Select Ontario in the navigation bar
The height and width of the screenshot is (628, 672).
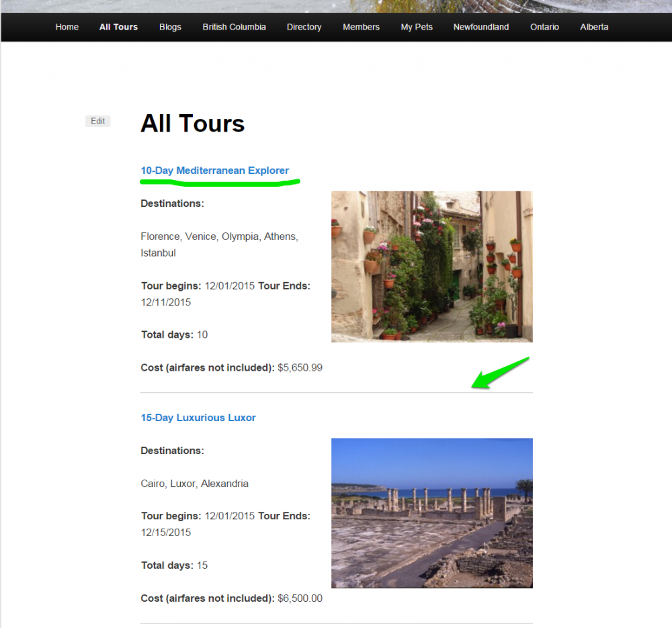click(544, 27)
